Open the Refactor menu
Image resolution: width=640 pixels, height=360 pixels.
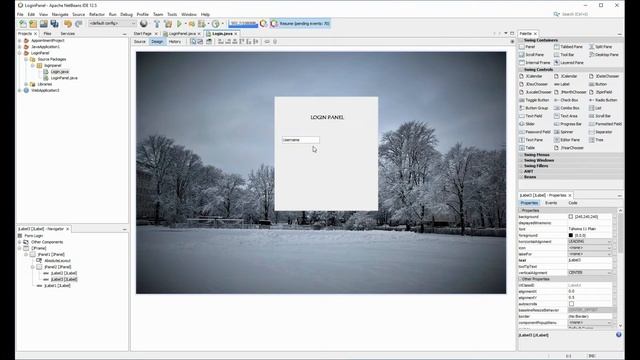pos(97,14)
